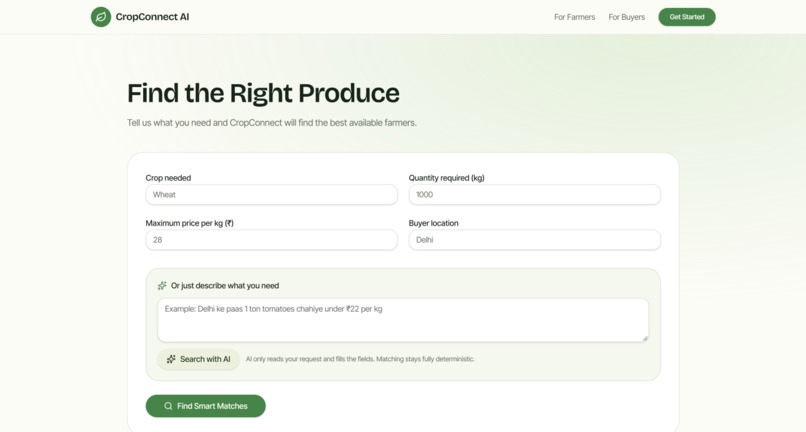Click the 'Maximum price per kg (₹)' label
This screenshot has width=806, height=432.
point(190,223)
